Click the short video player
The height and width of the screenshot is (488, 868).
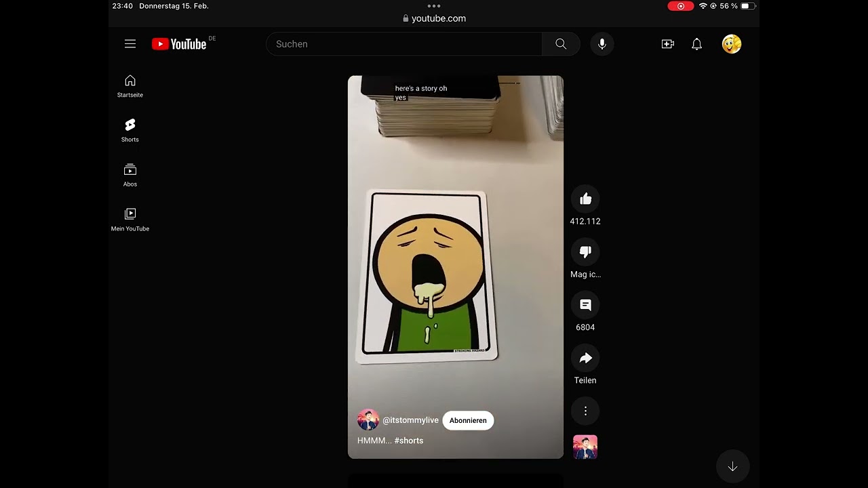coord(456,267)
